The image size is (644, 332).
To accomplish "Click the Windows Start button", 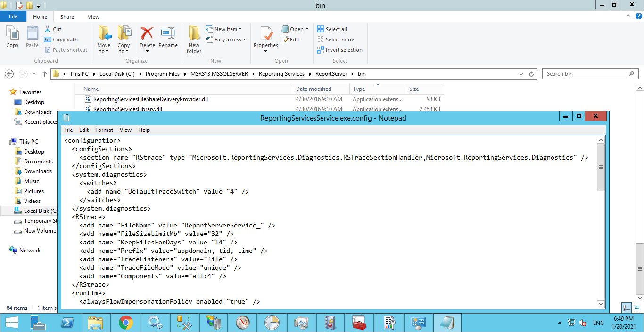I will tap(11, 323).
